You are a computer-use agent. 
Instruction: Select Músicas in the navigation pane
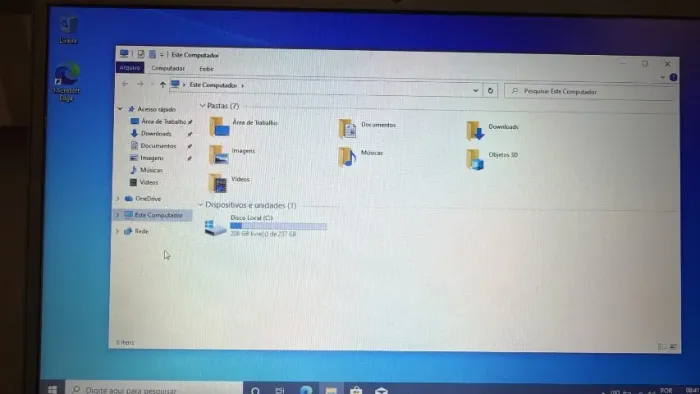[151, 170]
